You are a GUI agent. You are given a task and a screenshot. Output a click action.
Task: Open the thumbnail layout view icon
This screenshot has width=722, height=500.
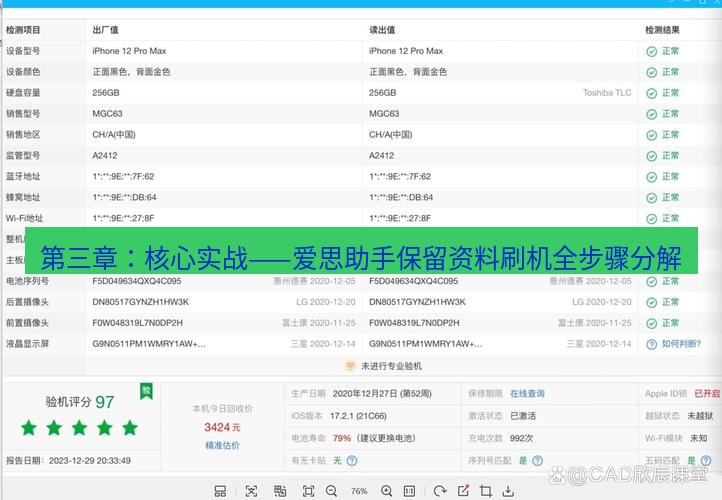[220, 491]
